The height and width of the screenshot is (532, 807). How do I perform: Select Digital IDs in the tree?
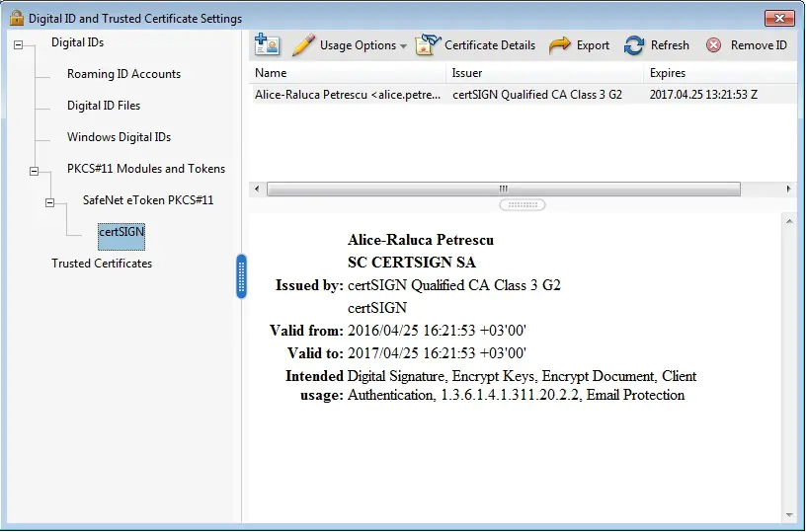78,42
